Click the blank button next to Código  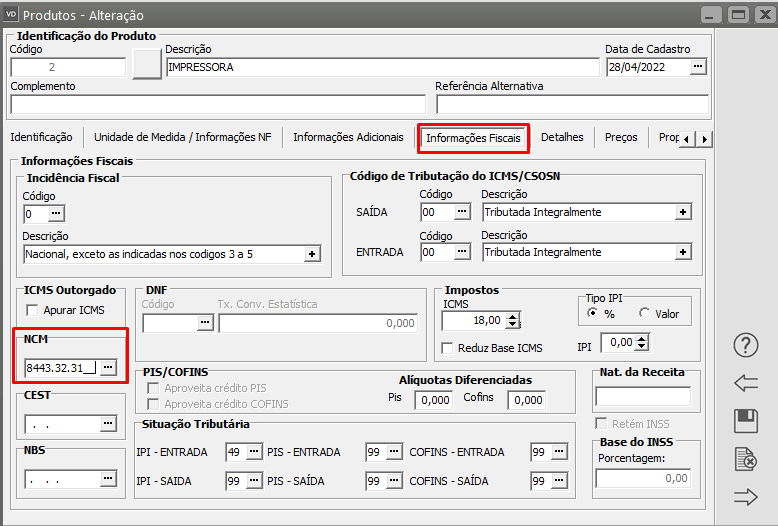(x=147, y=64)
